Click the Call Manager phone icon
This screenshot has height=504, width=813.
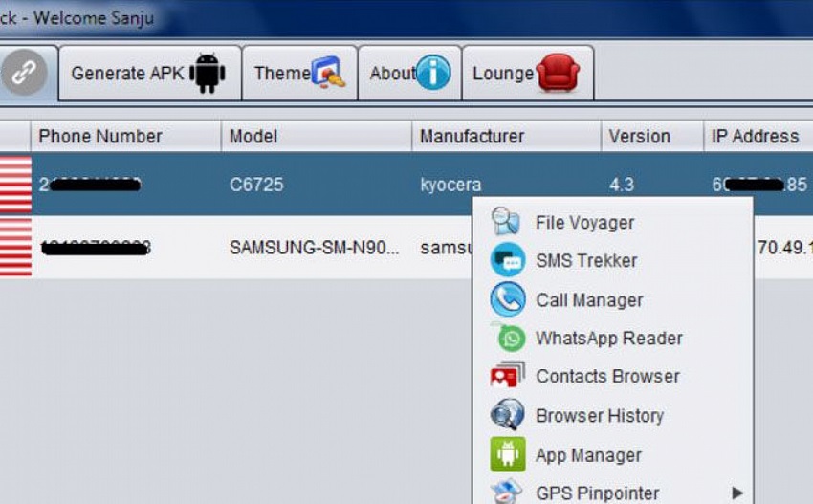[x=508, y=299]
